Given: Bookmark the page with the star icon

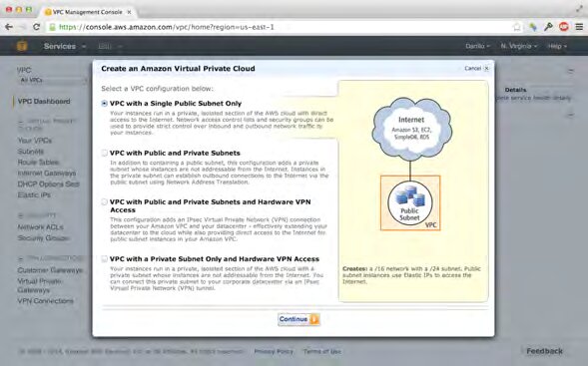Looking at the screenshot, I should pyautogui.click(x=517, y=27).
